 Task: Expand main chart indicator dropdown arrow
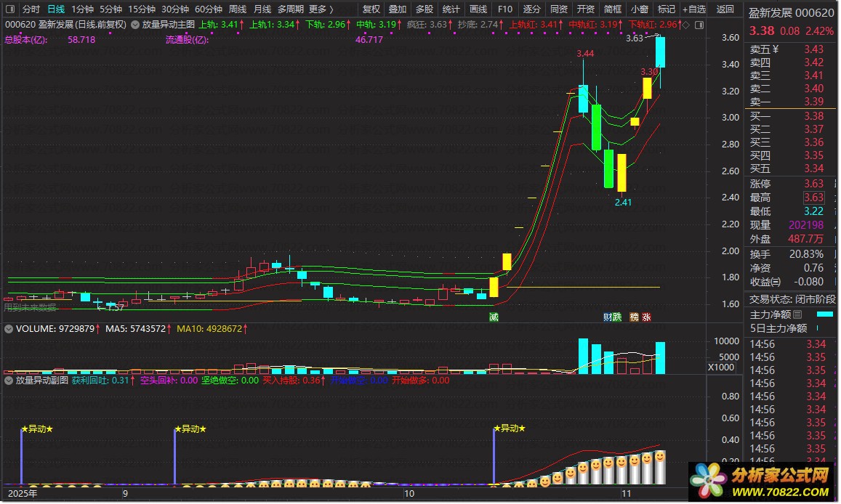(x=135, y=25)
